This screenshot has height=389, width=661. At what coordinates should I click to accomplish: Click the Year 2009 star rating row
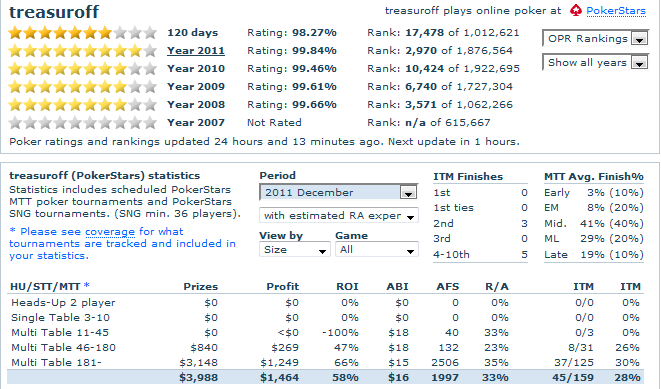pyautogui.click(x=83, y=86)
